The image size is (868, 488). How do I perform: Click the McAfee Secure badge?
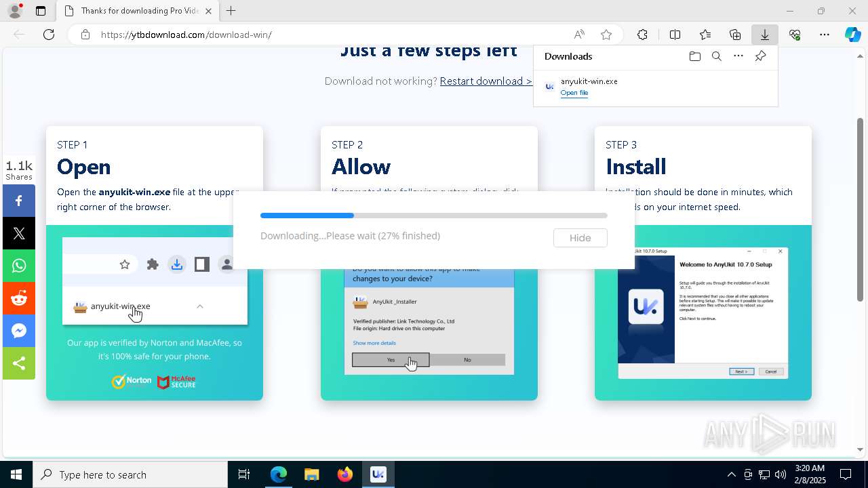176,382
